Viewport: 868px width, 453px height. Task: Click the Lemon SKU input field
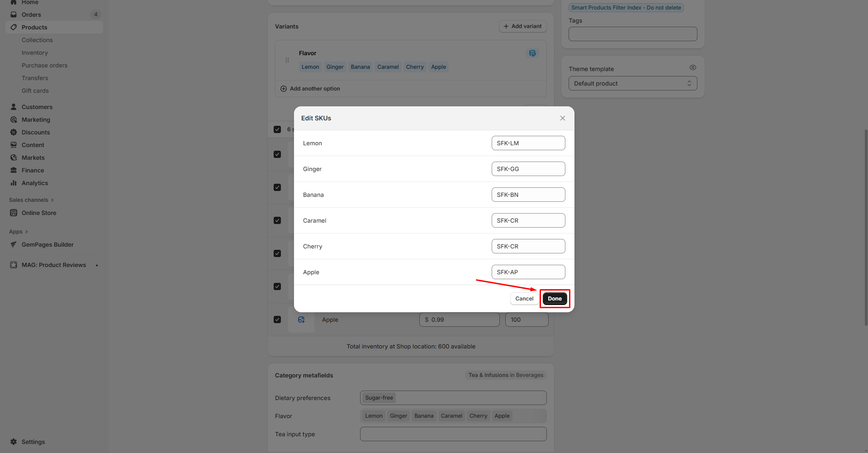[x=528, y=143]
